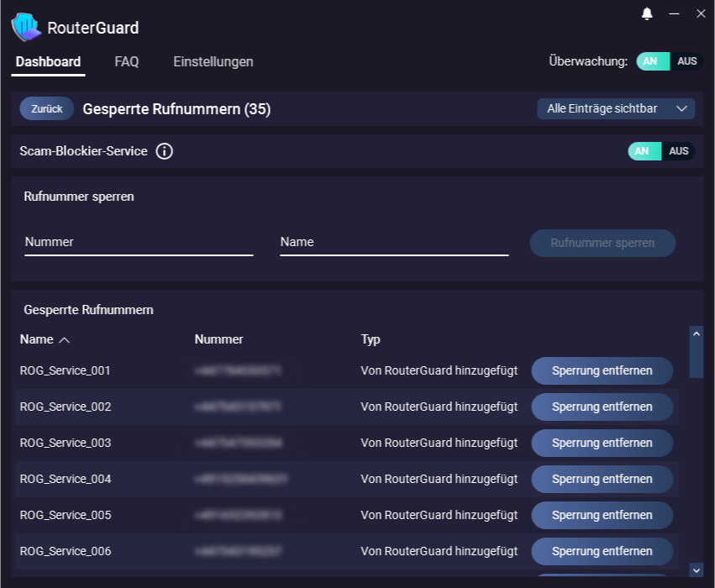This screenshot has width=715, height=588.
Task: Remove block for ROG_Service_001
Action: click(602, 370)
